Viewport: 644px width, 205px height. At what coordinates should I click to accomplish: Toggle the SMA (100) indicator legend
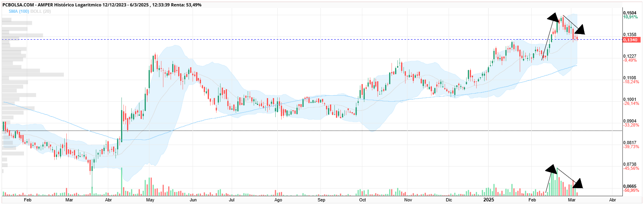[19, 11]
